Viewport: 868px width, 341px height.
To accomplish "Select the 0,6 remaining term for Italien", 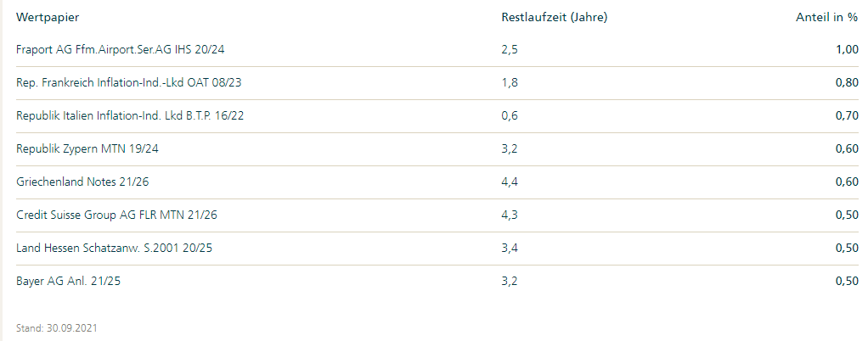I will [x=510, y=116].
